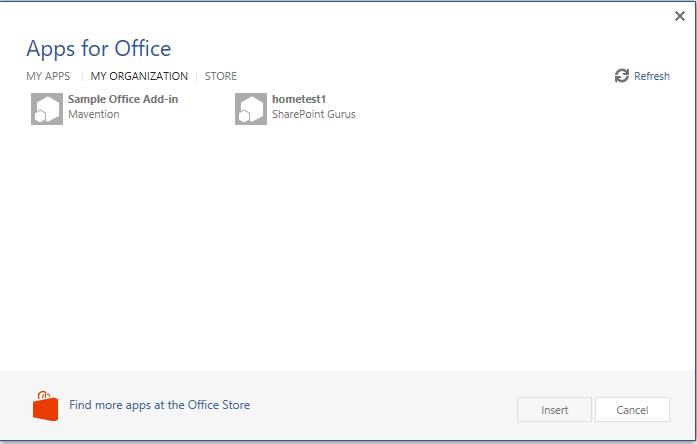The image size is (697, 444).
Task: Close the Apps for Office dialog
Action: [680, 16]
